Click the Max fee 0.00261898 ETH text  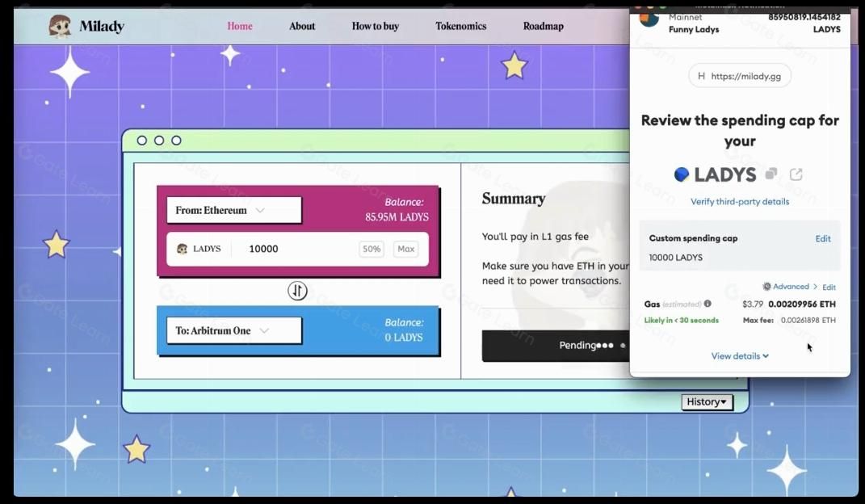(x=789, y=320)
